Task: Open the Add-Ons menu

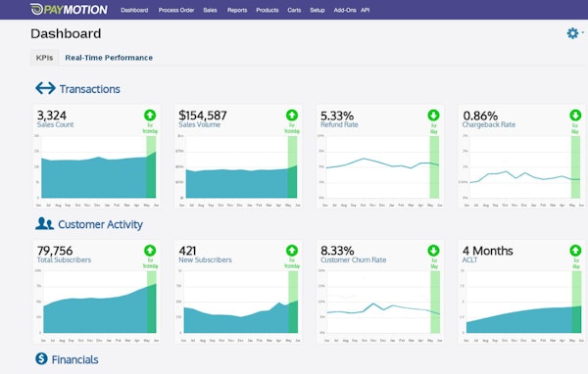Action: pyautogui.click(x=345, y=10)
